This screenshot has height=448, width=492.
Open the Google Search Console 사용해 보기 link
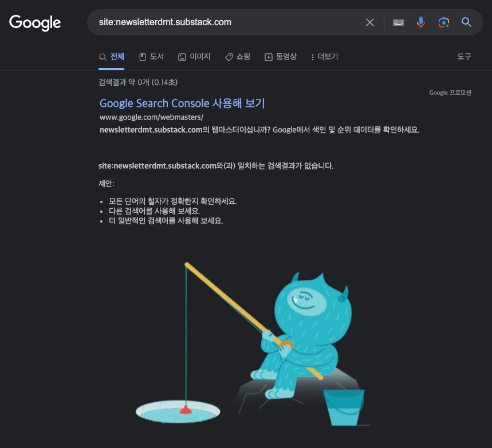click(x=182, y=103)
